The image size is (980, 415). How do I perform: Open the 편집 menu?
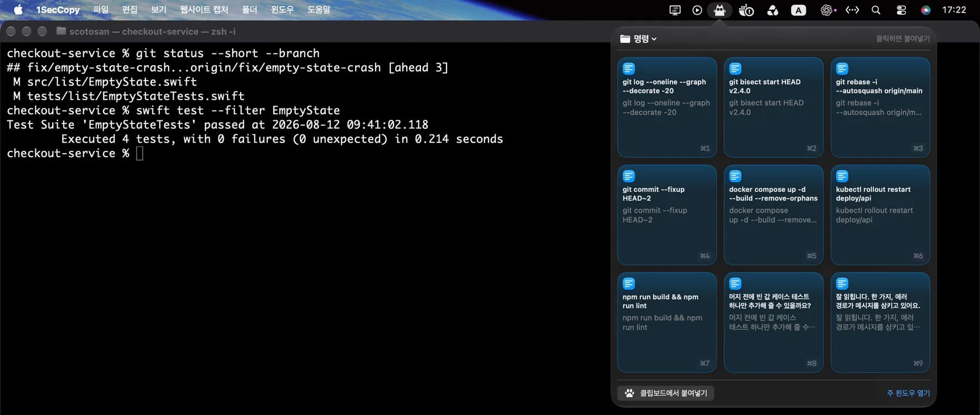(x=130, y=10)
